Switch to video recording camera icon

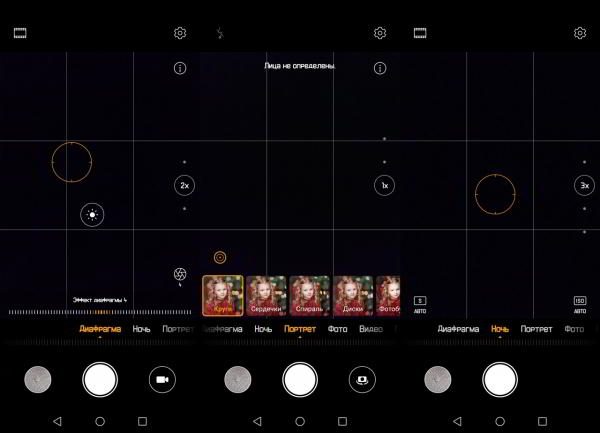[162, 379]
